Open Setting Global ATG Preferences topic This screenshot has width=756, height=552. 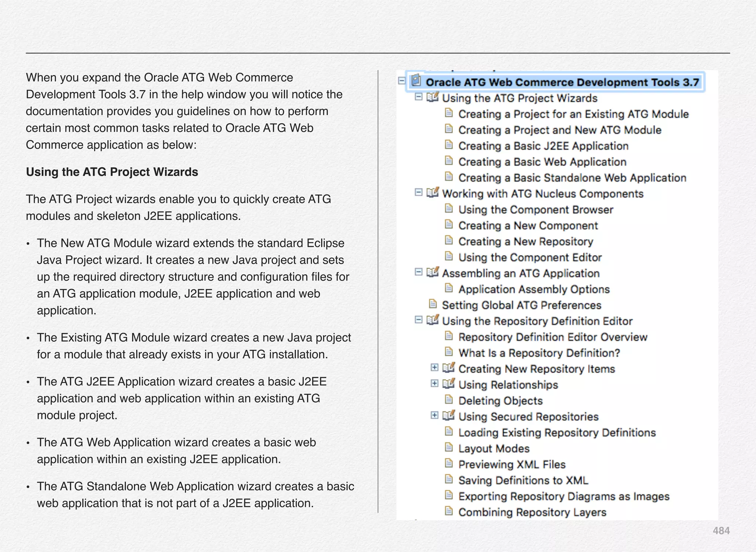coord(522,305)
